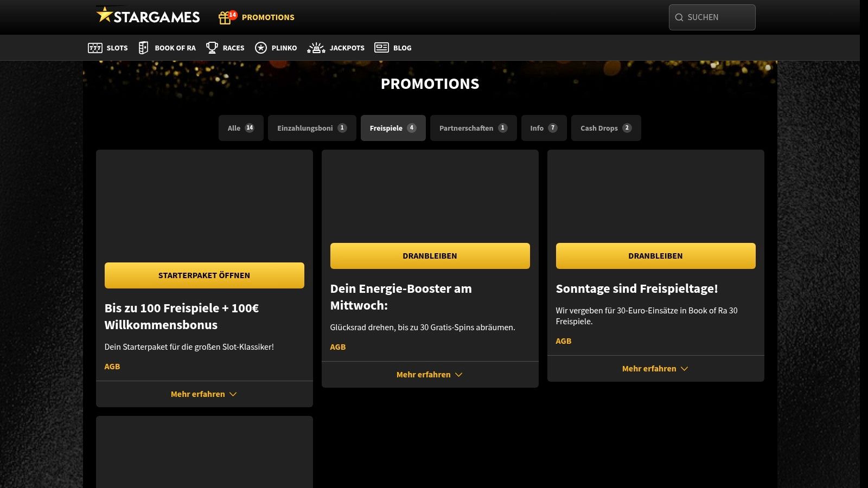Open the promotions gift icon
Screen dimensions: 868x488
225,18
